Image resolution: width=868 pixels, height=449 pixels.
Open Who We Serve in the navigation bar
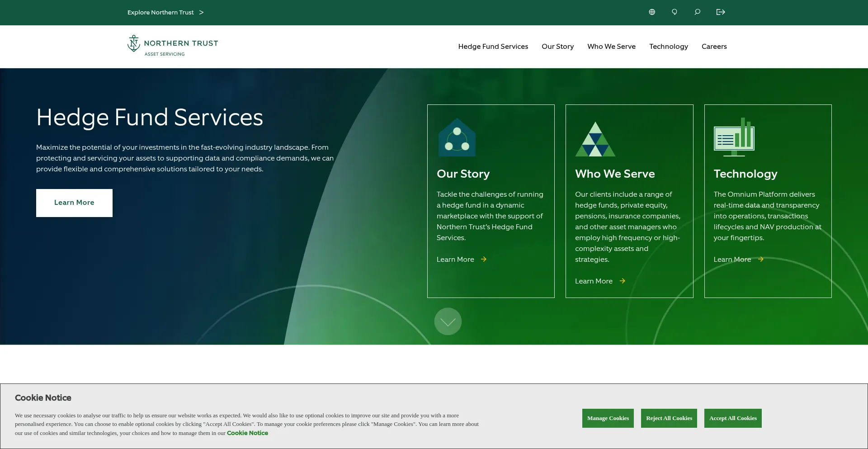point(612,47)
